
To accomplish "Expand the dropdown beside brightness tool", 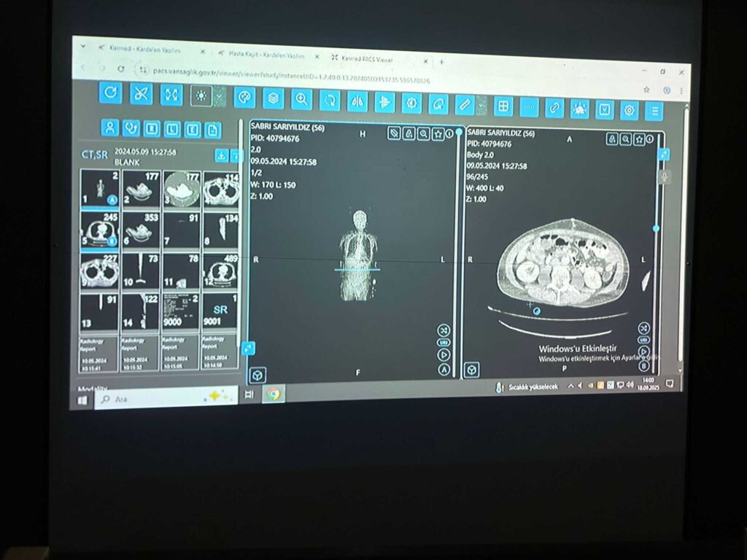I will 219,96.
